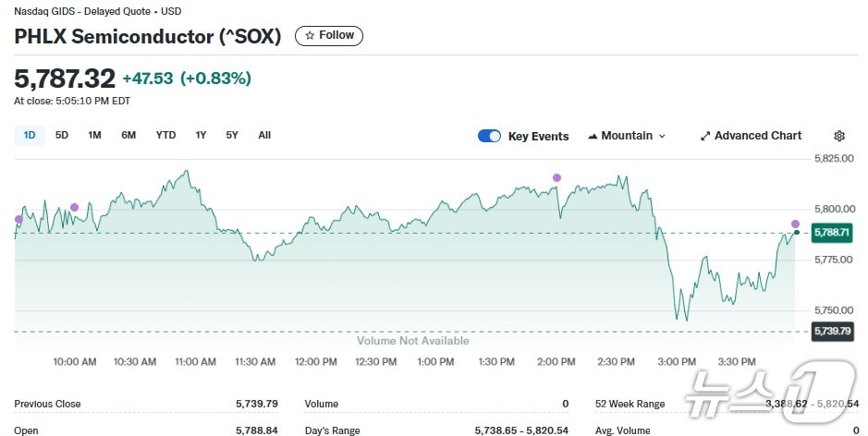Image resolution: width=868 pixels, height=436 pixels.
Task: Open the Mountain chart type dropdown
Action: [627, 136]
